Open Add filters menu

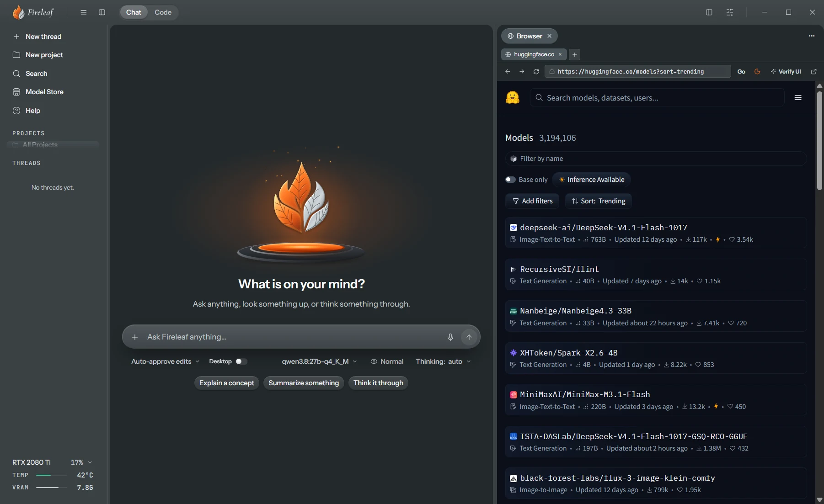(x=532, y=201)
